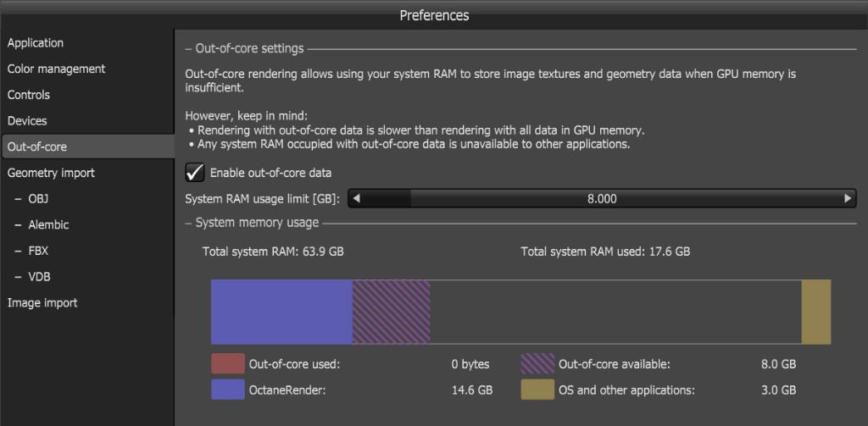Click the System RAM usage limit slider
Image resolution: width=868 pixels, height=426 pixels.
[602, 199]
